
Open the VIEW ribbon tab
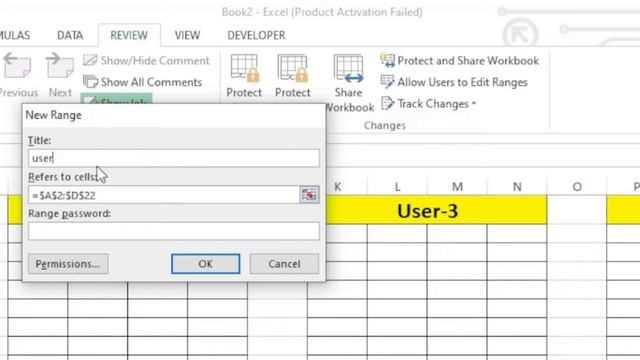[187, 36]
